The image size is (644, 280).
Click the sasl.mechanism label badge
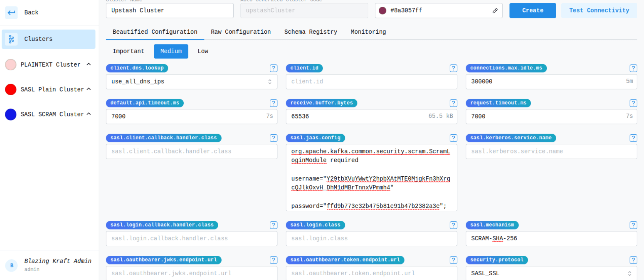pos(492,225)
